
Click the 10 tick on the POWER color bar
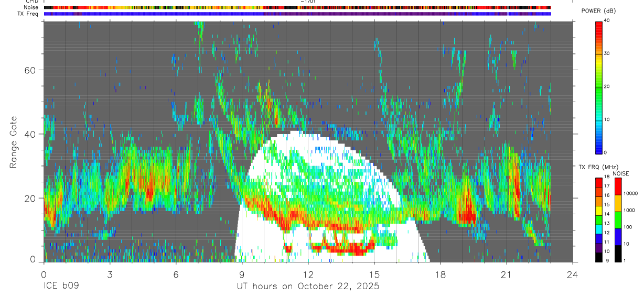pos(607,119)
